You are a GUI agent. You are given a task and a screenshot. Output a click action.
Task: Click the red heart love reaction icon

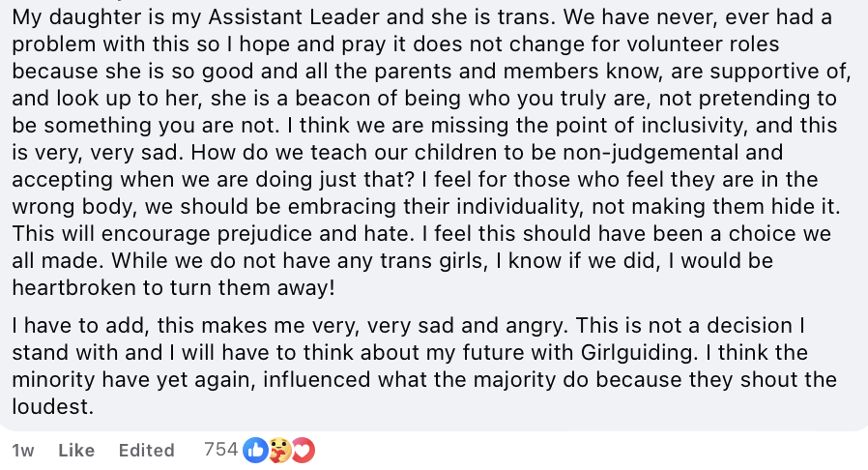click(x=303, y=450)
